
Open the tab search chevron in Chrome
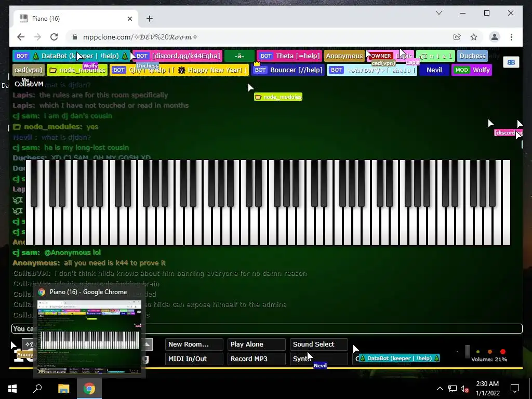point(438,13)
